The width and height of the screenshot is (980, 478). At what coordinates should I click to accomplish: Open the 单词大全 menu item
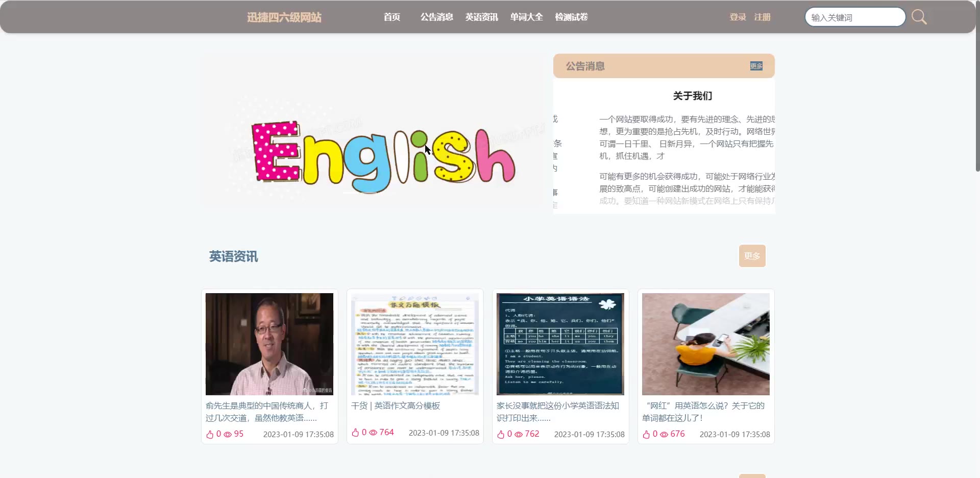[x=527, y=17]
